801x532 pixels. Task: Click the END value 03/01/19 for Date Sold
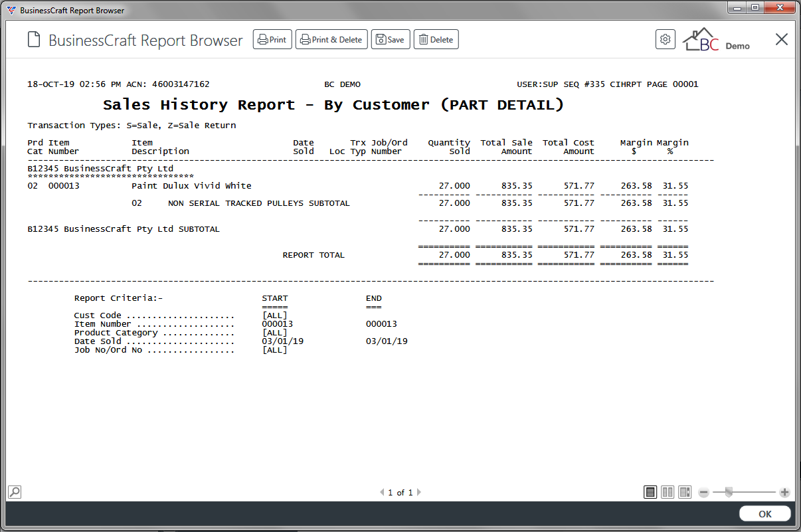pos(387,341)
